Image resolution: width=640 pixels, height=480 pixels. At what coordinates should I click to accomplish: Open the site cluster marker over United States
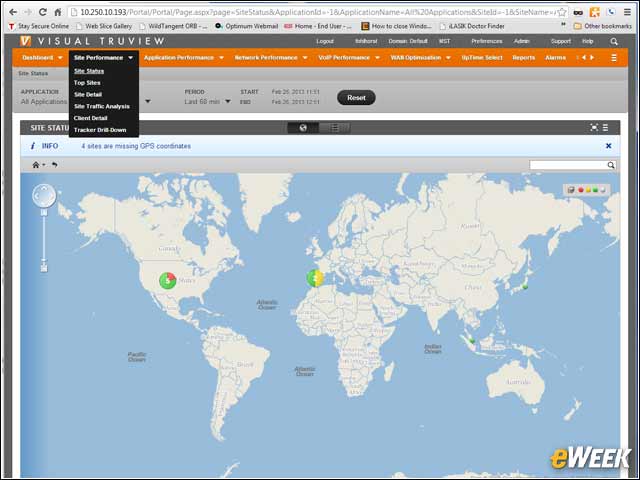point(167,280)
